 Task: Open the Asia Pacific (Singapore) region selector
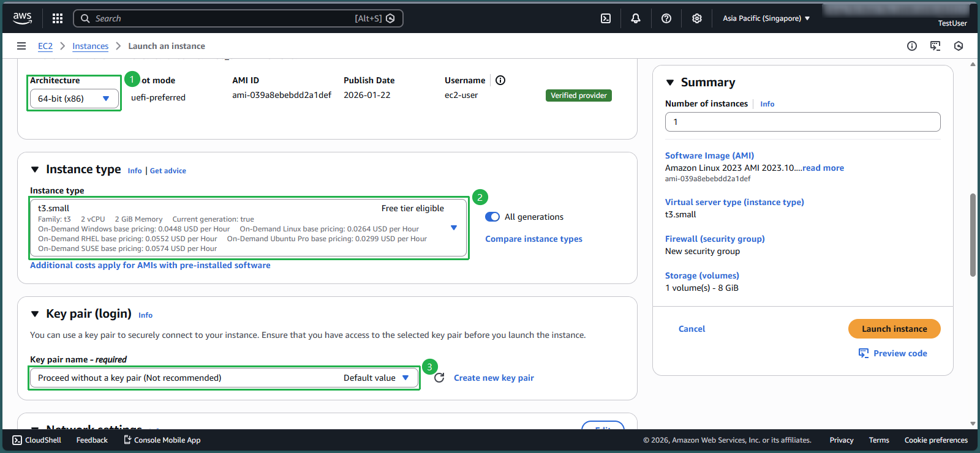click(x=766, y=18)
